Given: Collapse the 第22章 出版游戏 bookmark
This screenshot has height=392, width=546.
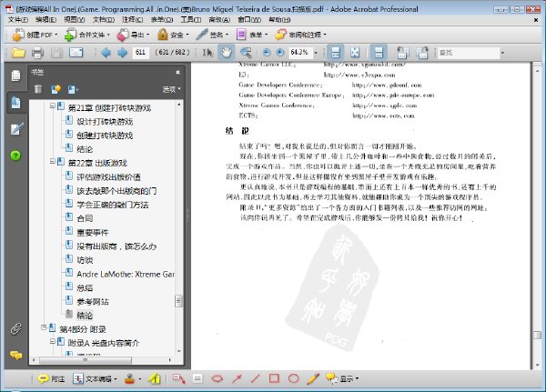Looking at the screenshot, I should [x=52, y=161].
